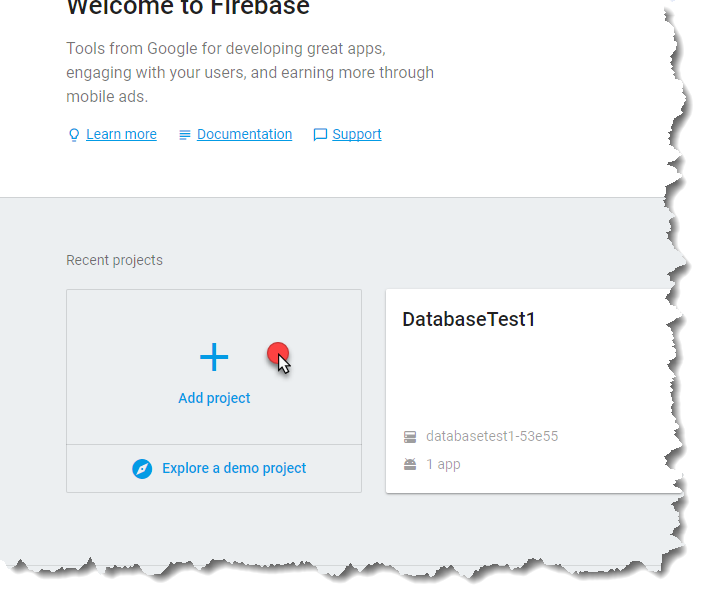
Task: Click the Recent projects heading
Action: point(114,260)
